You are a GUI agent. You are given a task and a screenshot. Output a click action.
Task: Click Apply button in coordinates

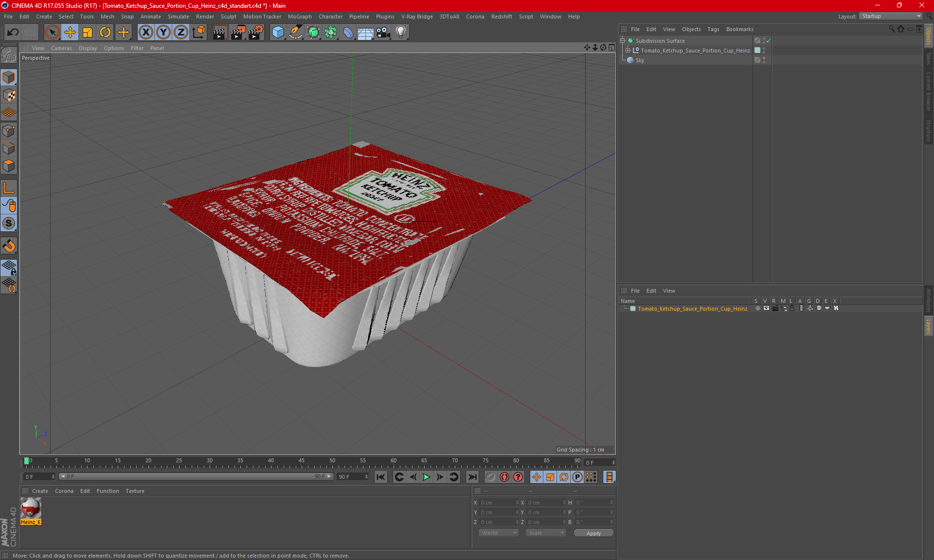coord(593,533)
